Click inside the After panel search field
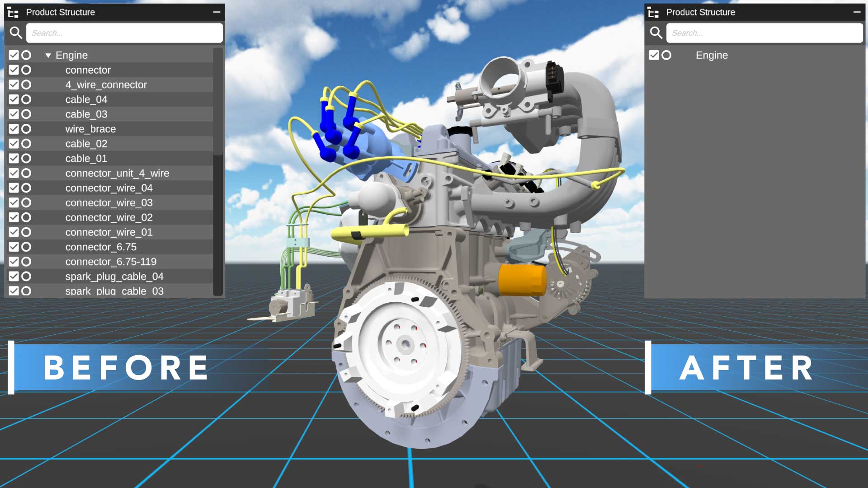 (764, 33)
